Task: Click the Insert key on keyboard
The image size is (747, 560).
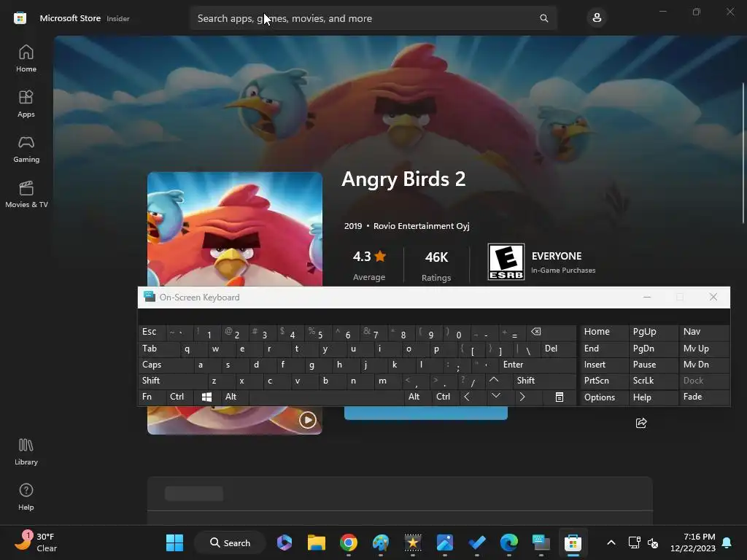Action: click(x=604, y=365)
